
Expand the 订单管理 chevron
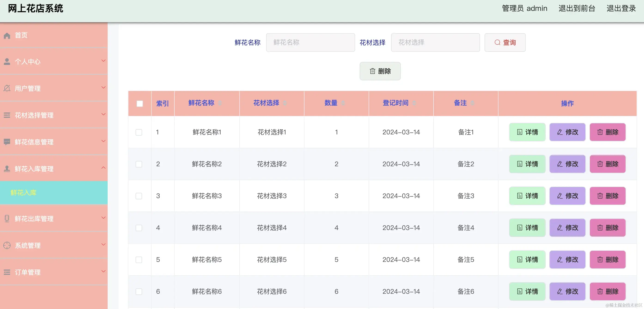pyautogui.click(x=103, y=271)
